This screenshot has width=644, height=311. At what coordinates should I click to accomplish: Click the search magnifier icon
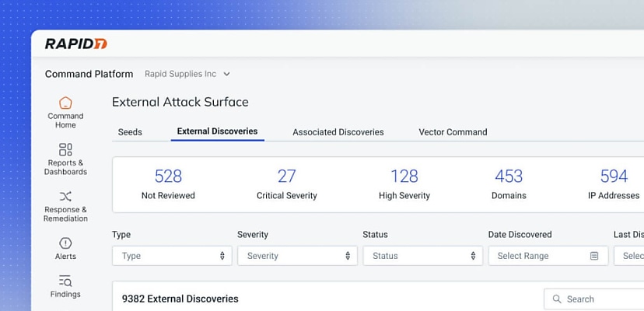pos(556,299)
